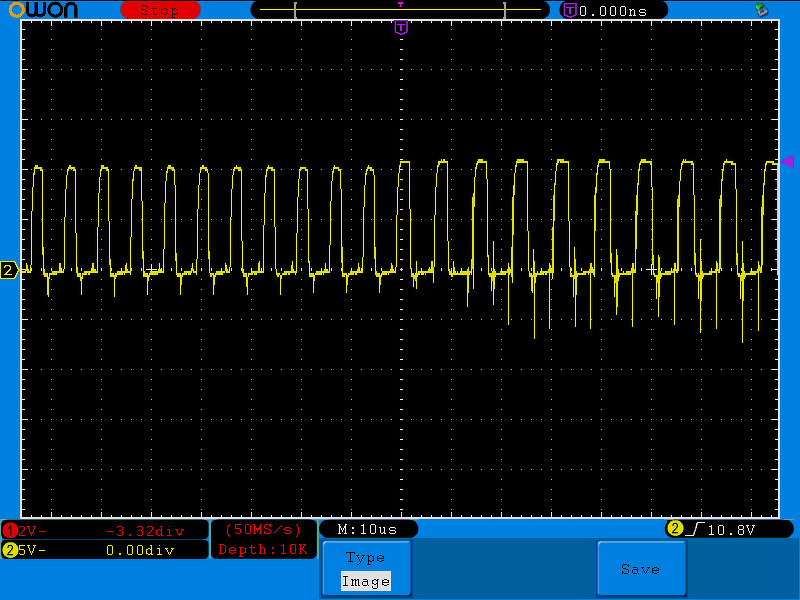This screenshot has width=800, height=600.
Task: Click the USB connection icon in the top right
Action: click(761, 10)
